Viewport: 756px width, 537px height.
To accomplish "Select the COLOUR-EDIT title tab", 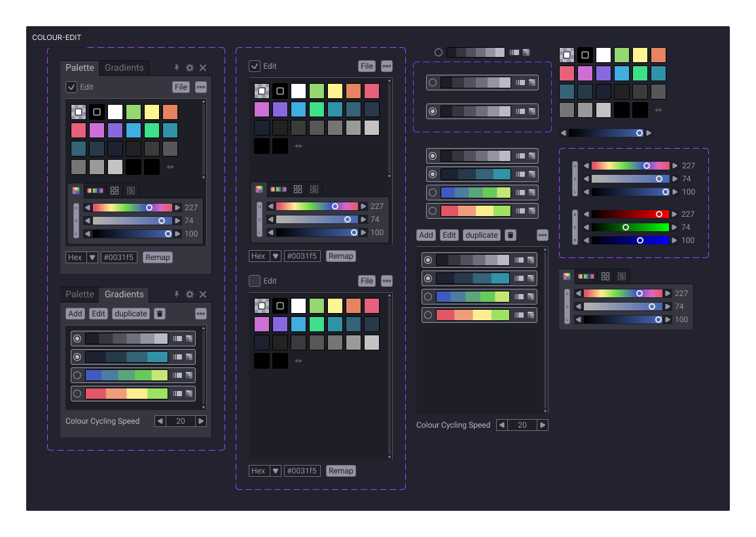I will 56,37.
